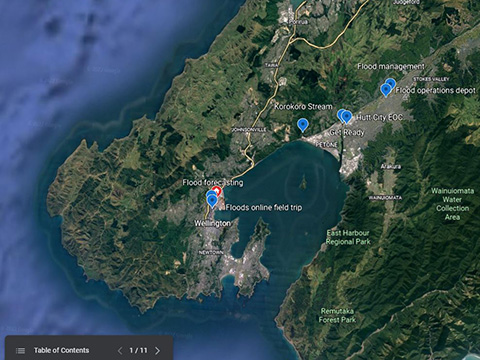480x360 pixels.
Task: Click the Flood management placemark label
Action: coord(391,66)
